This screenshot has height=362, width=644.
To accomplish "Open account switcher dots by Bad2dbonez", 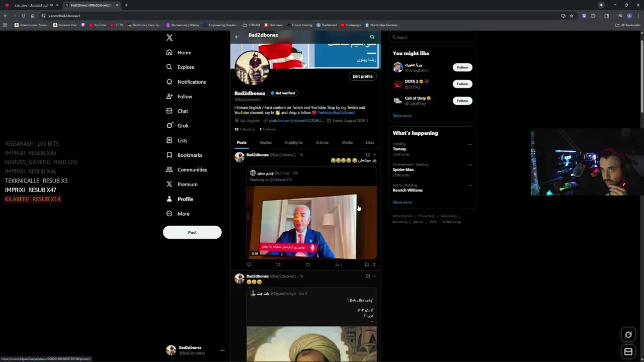I will (x=222, y=350).
